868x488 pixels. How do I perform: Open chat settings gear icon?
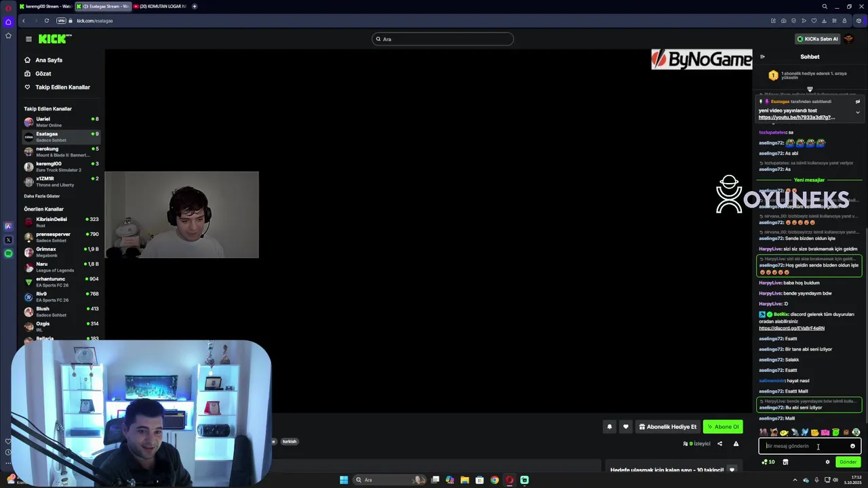pos(827,462)
